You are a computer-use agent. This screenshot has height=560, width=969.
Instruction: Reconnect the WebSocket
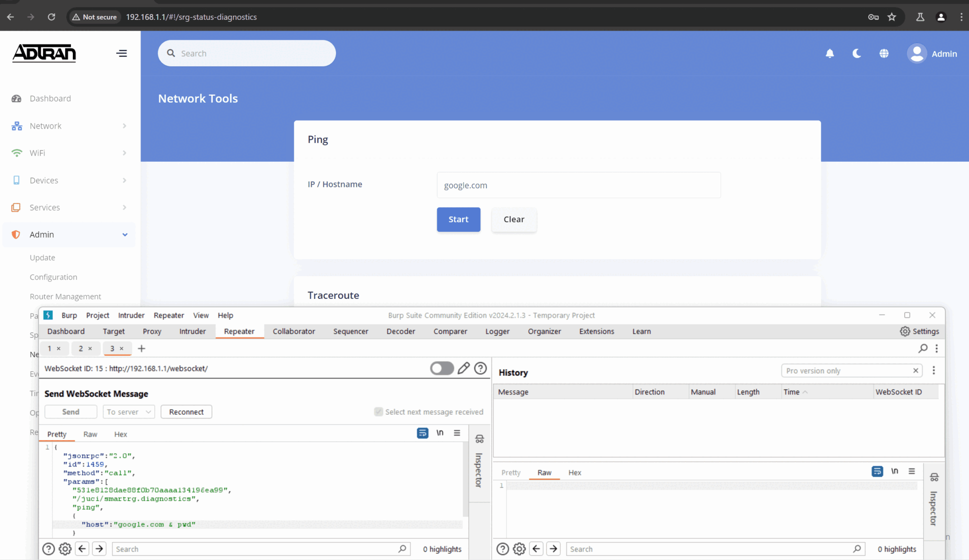(x=186, y=412)
